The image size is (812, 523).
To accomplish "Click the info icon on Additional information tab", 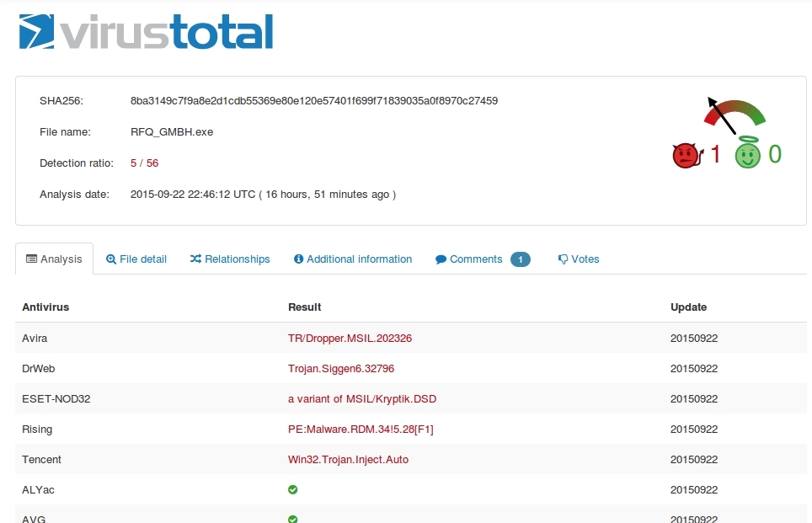I will 298,259.
